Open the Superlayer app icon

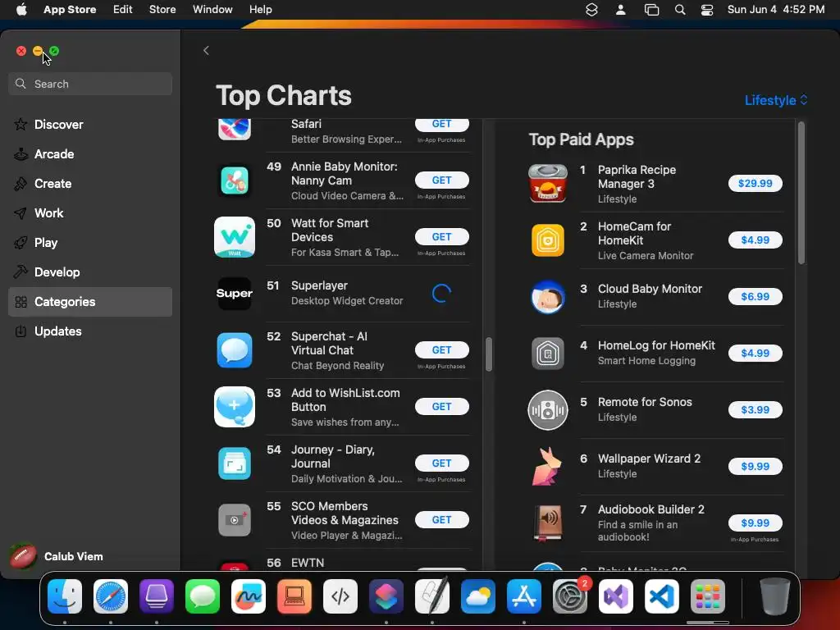click(235, 294)
